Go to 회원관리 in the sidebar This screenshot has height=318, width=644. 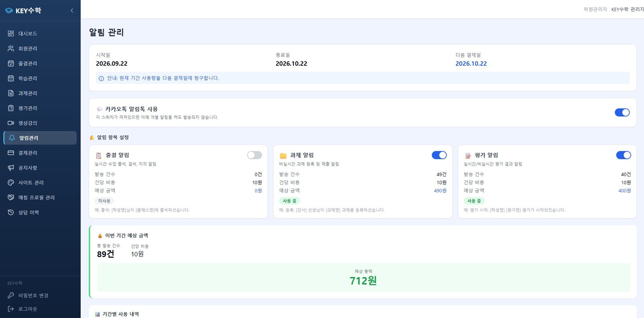point(40,48)
